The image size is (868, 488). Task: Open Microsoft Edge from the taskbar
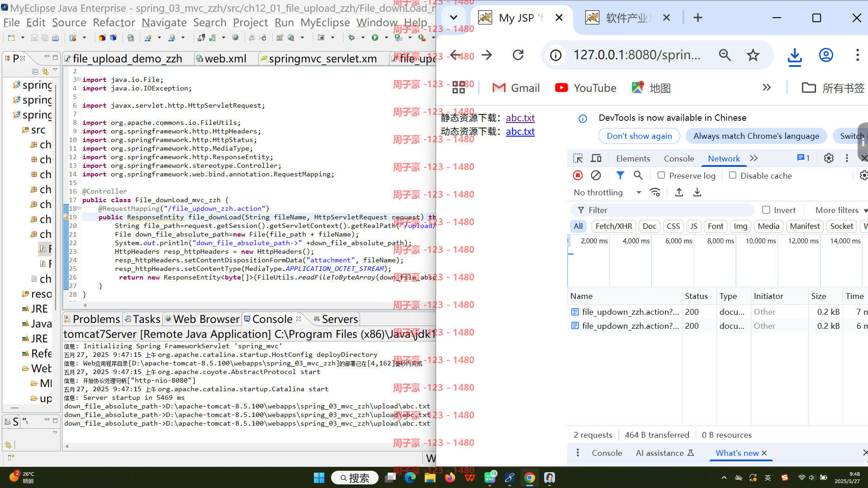tap(410, 478)
